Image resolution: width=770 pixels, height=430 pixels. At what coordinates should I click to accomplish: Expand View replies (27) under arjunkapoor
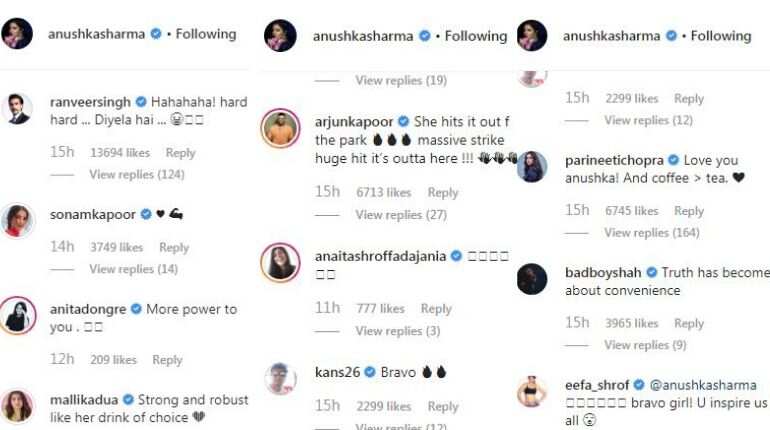(x=401, y=215)
